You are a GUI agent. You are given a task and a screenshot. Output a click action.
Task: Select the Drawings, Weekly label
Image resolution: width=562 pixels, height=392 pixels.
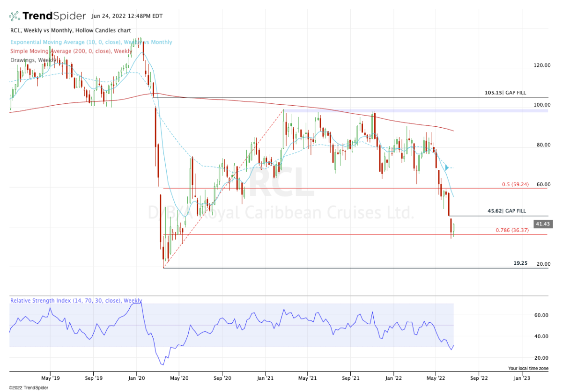30,60
